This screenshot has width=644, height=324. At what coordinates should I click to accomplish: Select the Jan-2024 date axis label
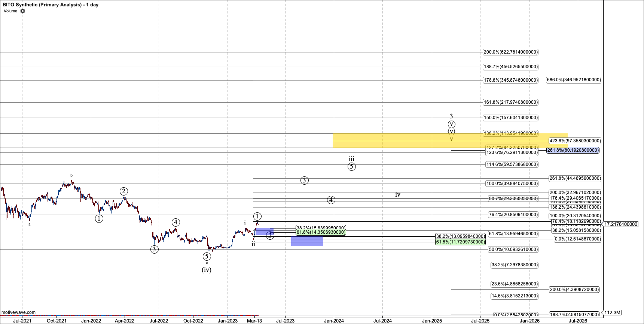tap(334, 321)
